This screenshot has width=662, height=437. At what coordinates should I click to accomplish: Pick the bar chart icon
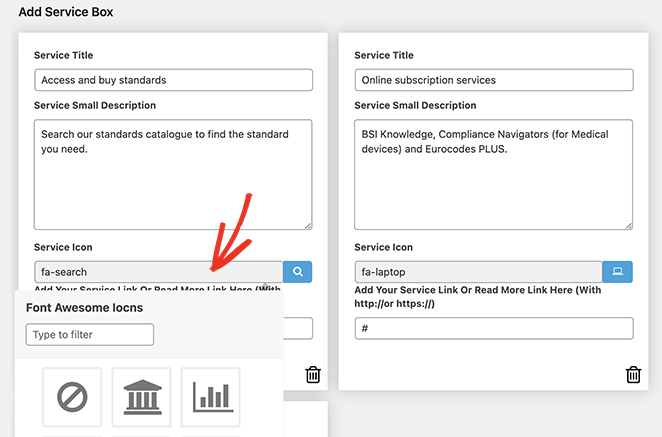[210, 398]
